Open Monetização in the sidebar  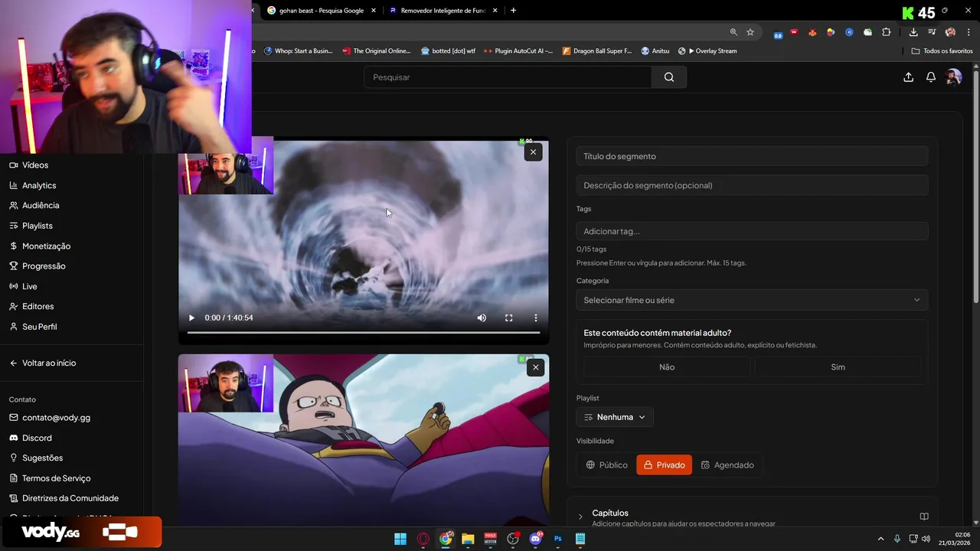point(40,246)
